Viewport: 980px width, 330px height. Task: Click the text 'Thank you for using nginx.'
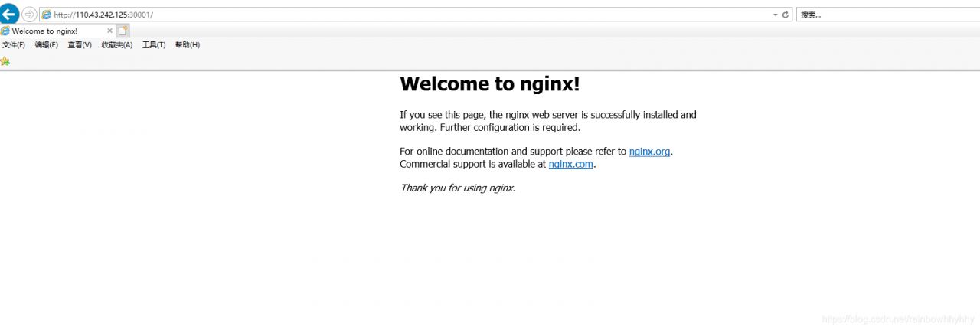pos(458,188)
